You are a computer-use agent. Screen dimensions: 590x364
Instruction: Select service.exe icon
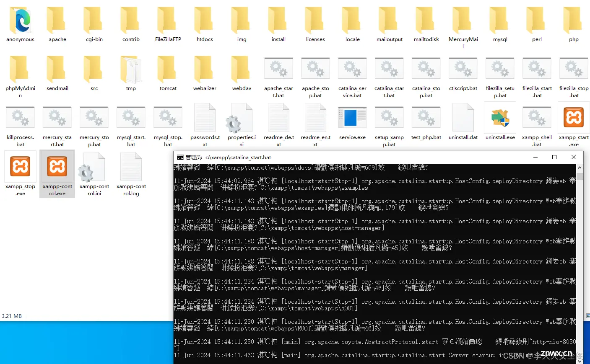coord(352,118)
